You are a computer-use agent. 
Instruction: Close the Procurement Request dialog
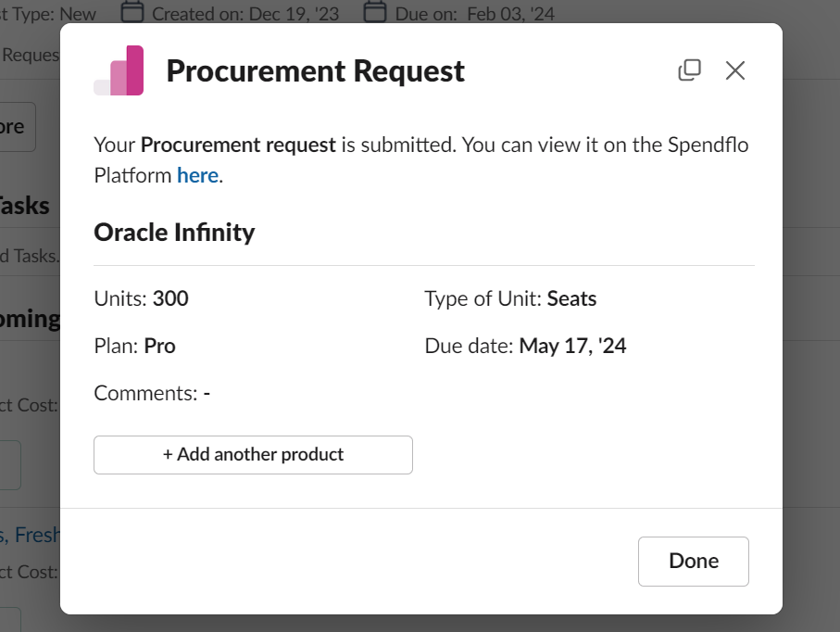[735, 70]
